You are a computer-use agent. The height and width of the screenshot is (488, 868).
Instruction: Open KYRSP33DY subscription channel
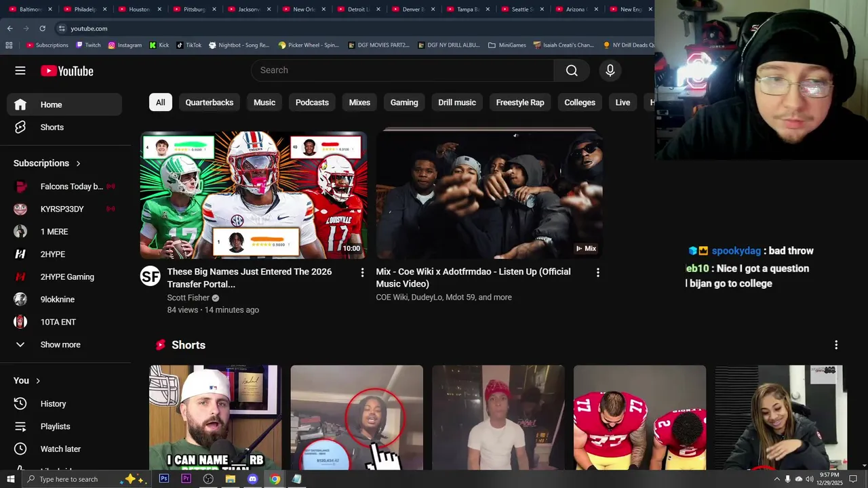(64, 209)
